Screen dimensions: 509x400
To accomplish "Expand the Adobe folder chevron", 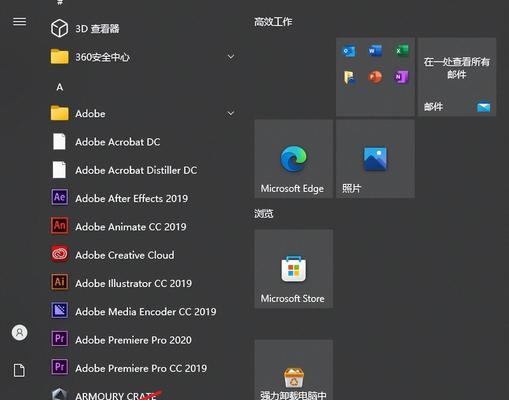I will pyautogui.click(x=231, y=113).
